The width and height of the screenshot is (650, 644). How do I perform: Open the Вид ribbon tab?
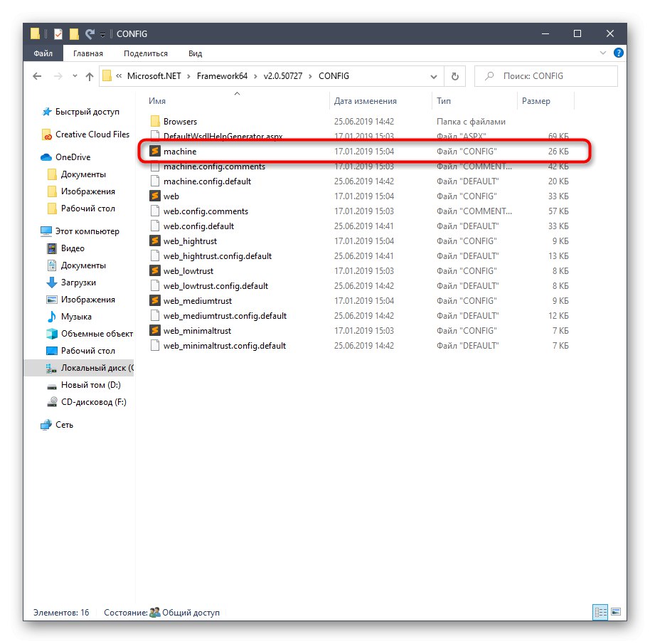pos(195,53)
